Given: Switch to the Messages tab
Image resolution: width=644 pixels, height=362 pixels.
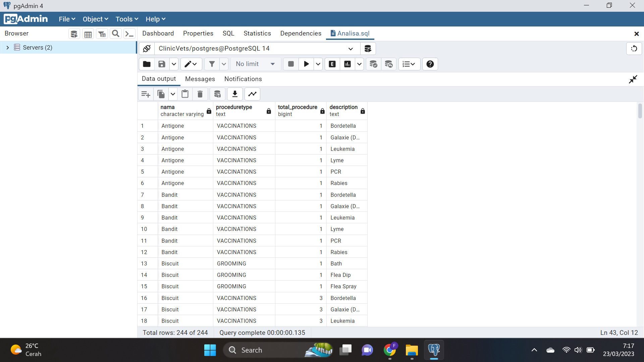Looking at the screenshot, I should tap(200, 79).
